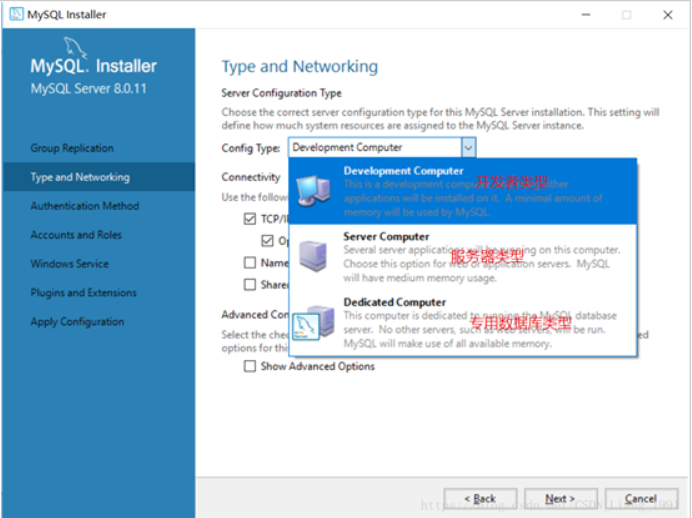Image resolution: width=692 pixels, height=518 pixels.
Task: Click the MySQL Installer title bar icon
Action: pos(16,14)
